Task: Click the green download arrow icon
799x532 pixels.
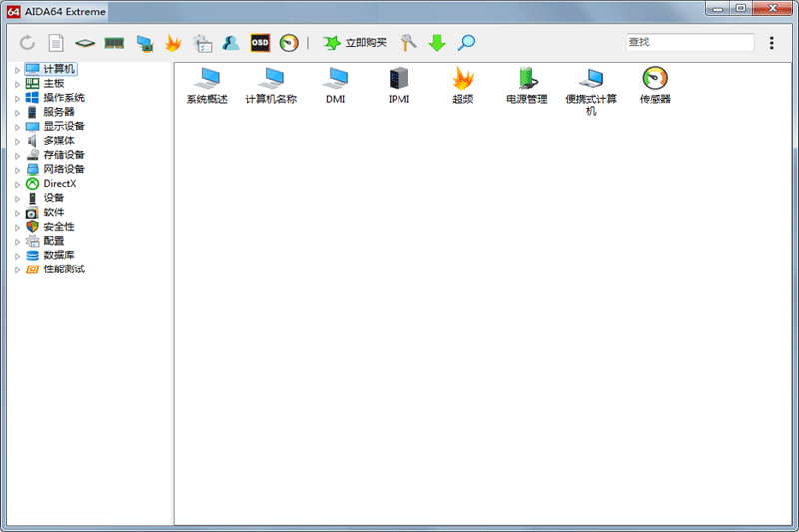Action: tap(437, 43)
